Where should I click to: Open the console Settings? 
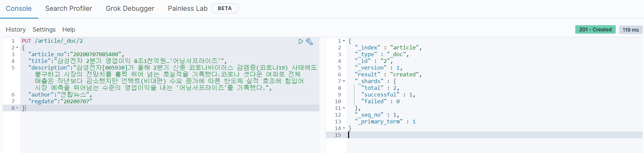[x=44, y=30]
